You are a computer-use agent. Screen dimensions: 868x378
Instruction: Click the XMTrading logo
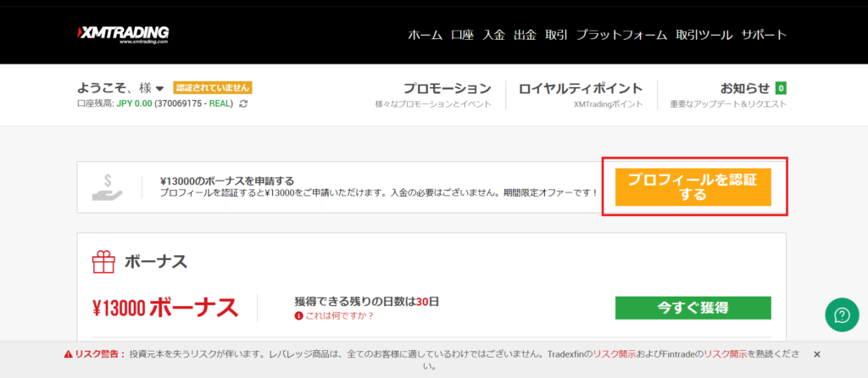click(123, 34)
